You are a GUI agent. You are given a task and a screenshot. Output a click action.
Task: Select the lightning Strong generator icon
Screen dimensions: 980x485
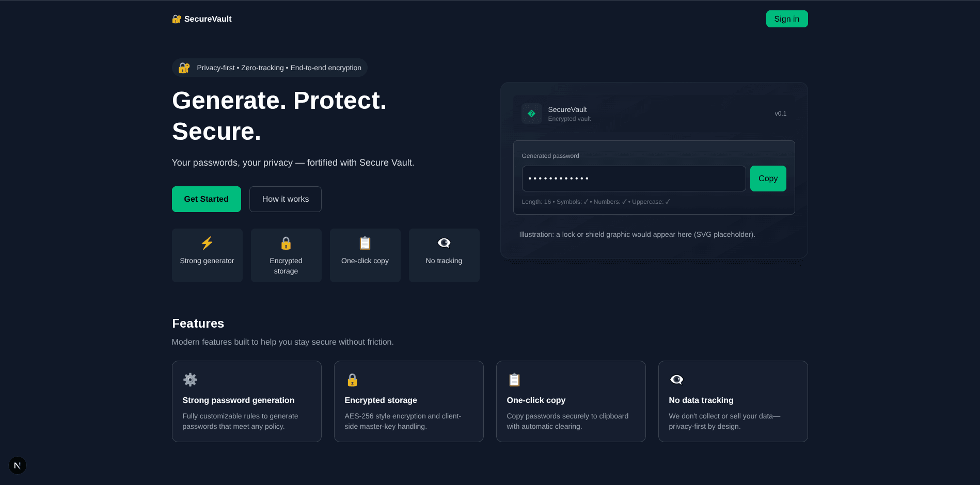(207, 243)
